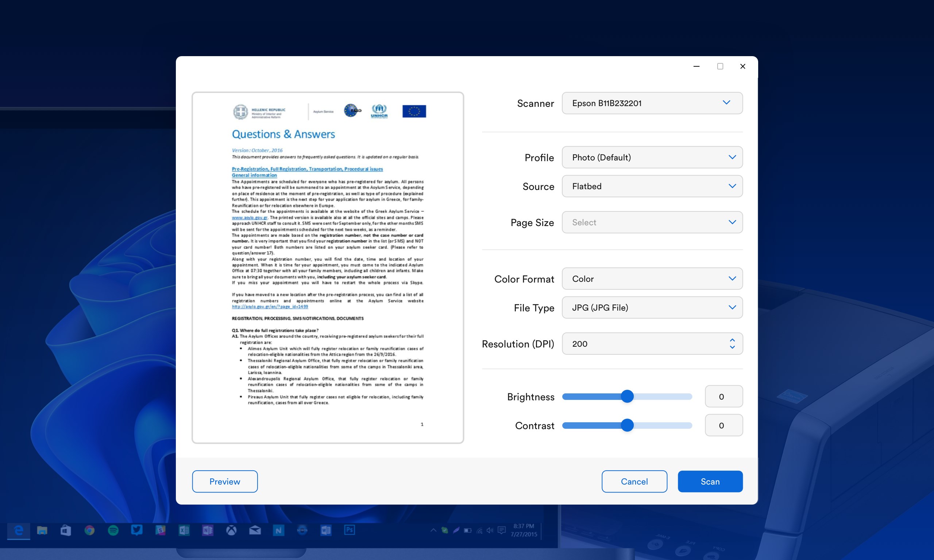Screen dimensions: 934x560
Task: Maximize the scanner dialog window
Action: pos(720,66)
